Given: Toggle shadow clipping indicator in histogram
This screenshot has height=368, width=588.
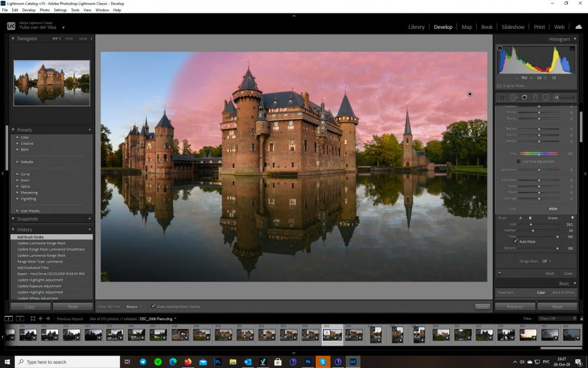Looking at the screenshot, I should (x=500, y=48).
